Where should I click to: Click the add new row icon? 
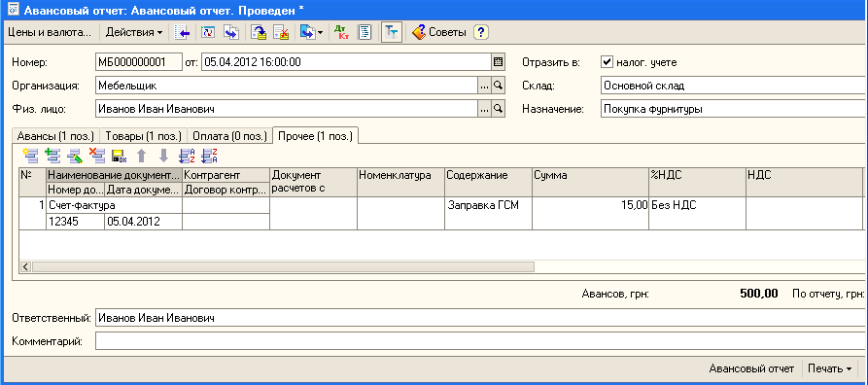coord(30,157)
